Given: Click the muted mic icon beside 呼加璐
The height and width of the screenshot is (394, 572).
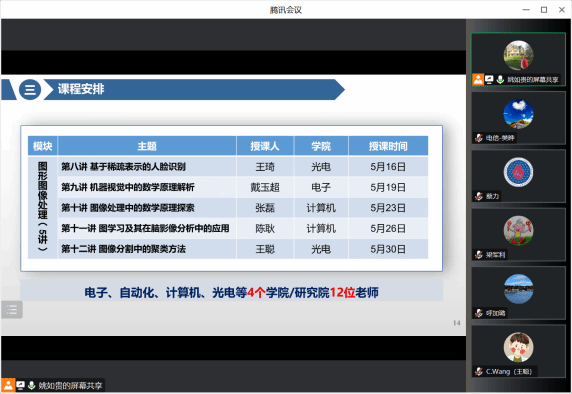Looking at the screenshot, I should click(x=479, y=313).
